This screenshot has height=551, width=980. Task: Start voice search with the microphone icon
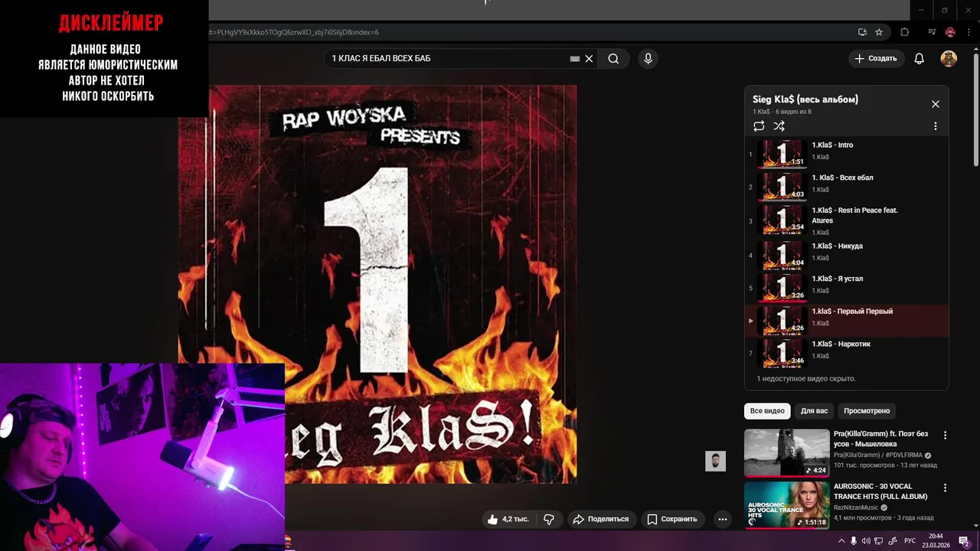click(x=648, y=59)
